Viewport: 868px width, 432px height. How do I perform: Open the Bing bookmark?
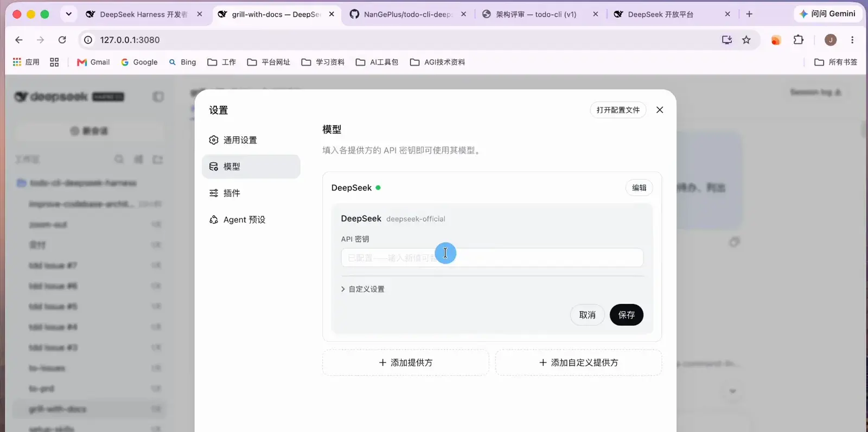[182, 62]
